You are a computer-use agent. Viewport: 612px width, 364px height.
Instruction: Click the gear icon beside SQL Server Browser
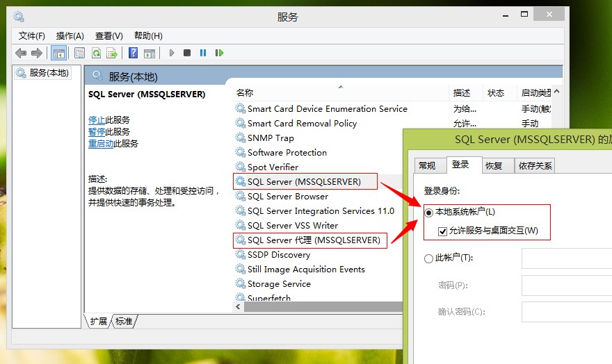coord(241,196)
